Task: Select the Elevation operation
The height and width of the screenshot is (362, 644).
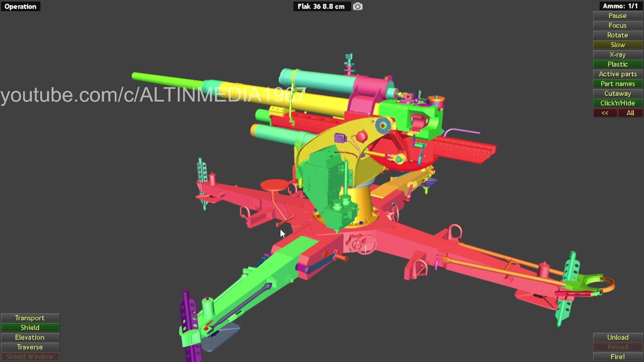Action: [x=30, y=337]
